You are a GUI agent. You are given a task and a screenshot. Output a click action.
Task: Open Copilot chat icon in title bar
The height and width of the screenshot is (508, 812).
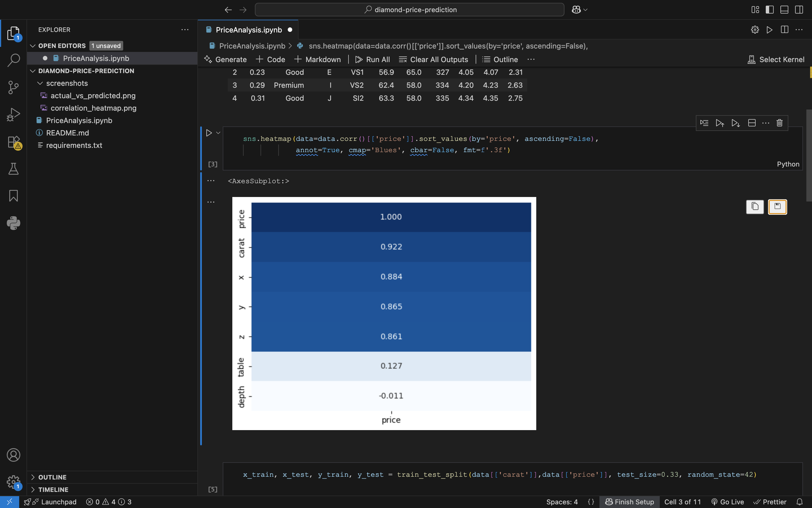(576, 10)
